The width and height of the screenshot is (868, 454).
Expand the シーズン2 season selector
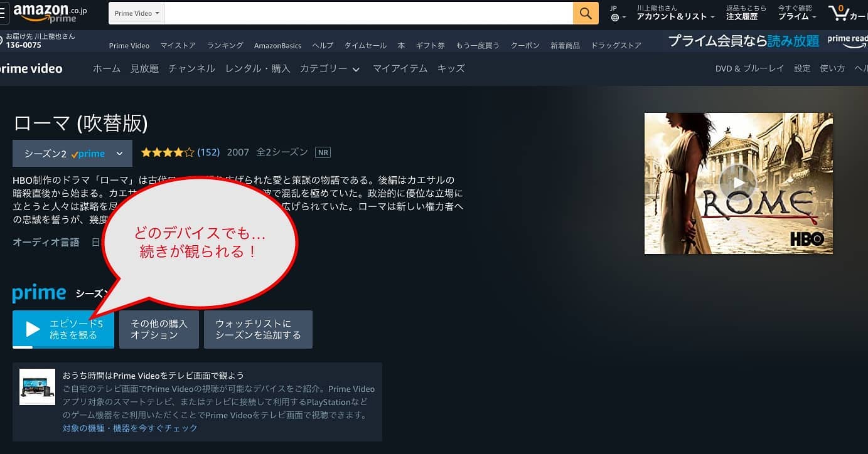(72, 154)
